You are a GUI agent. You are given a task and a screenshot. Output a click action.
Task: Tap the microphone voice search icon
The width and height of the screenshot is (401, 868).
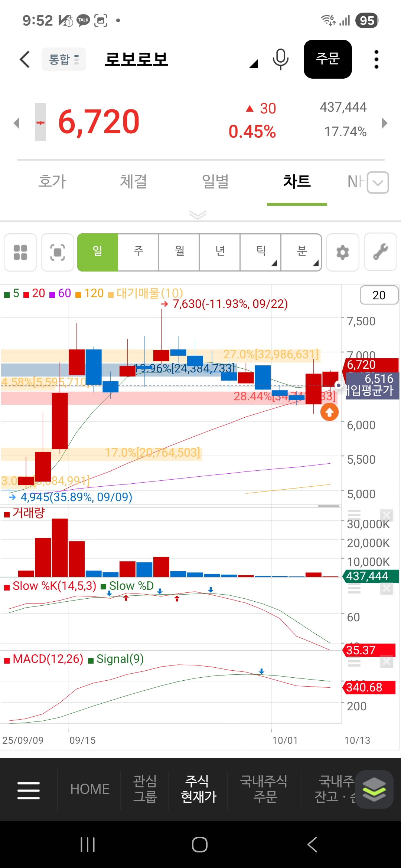coord(280,59)
